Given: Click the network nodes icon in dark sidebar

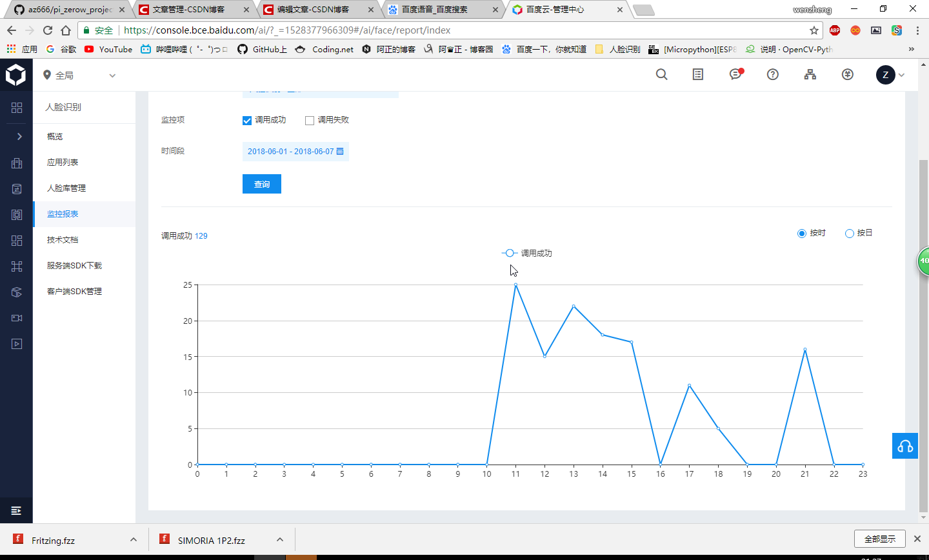Looking at the screenshot, I should pyautogui.click(x=17, y=266).
